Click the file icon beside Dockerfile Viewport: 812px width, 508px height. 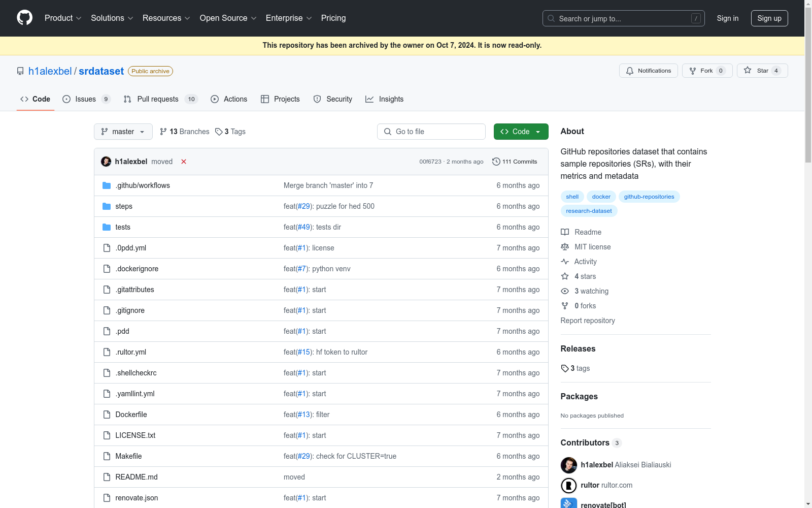tap(107, 415)
